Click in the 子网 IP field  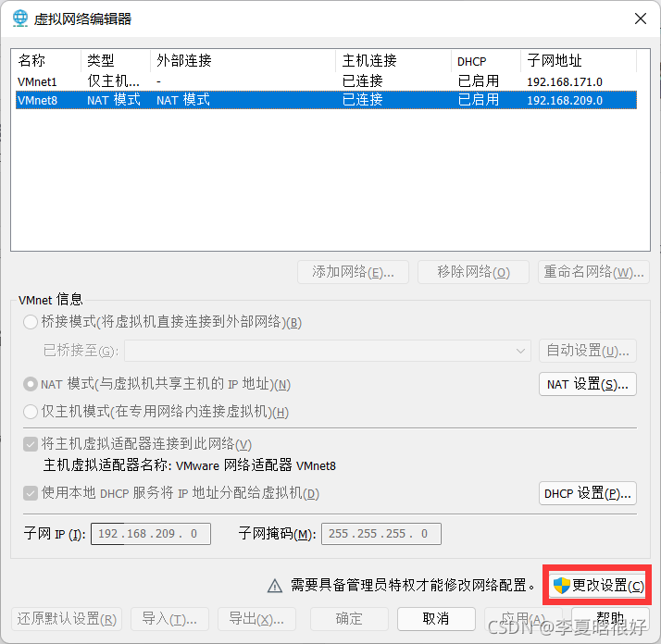coord(151,534)
